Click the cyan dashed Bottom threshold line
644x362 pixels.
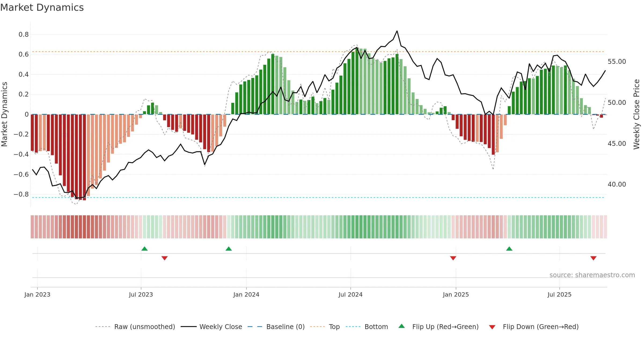[x=318, y=198]
